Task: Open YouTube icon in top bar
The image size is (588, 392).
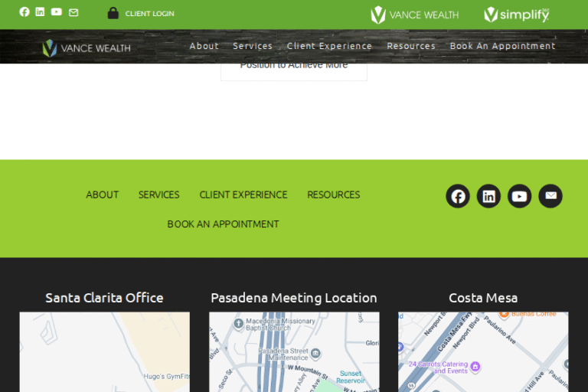Action: [x=57, y=12]
